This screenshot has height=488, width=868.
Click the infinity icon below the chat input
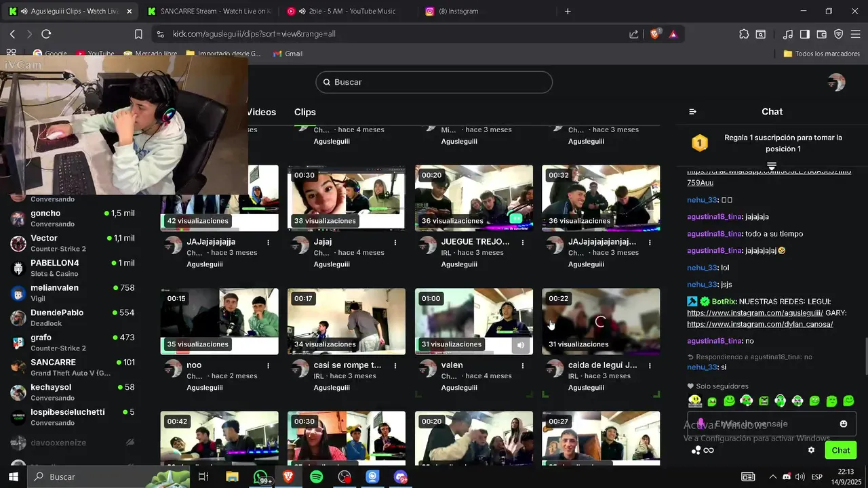coord(709,450)
